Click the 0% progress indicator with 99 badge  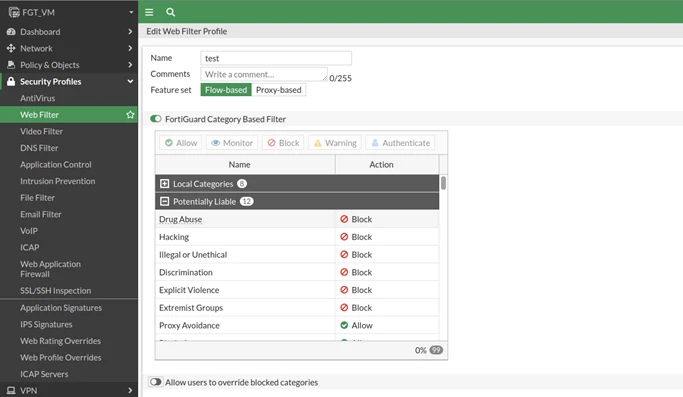tap(429, 350)
